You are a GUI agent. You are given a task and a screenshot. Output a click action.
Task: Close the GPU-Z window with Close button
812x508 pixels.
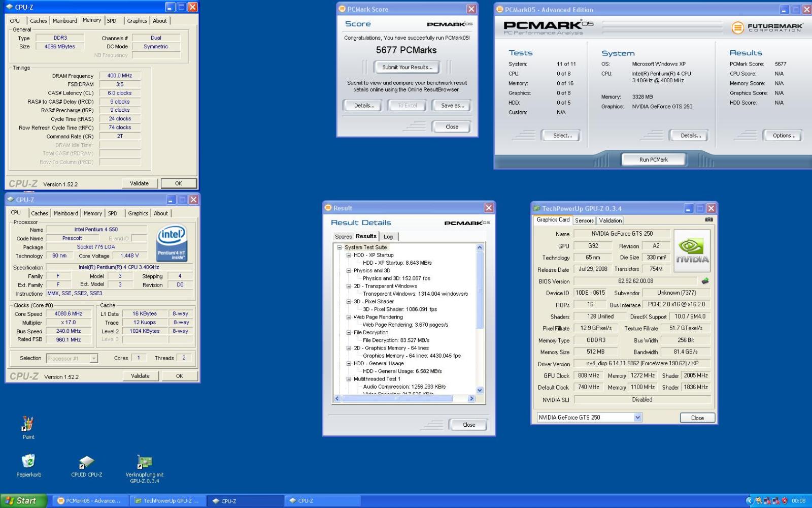(697, 418)
